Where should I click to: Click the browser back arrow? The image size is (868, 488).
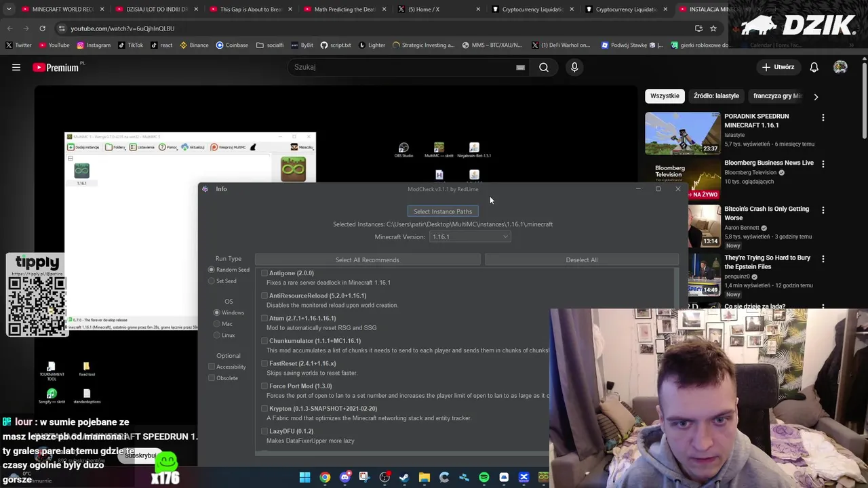(x=9, y=28)
